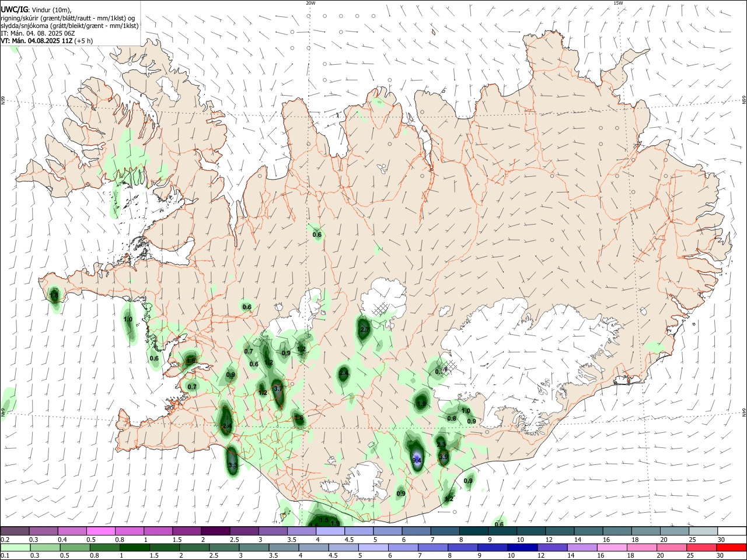747x560 pixels.
Task: Select the 'slydda/snjókoma' legend description line
Action: click(70, 26)
